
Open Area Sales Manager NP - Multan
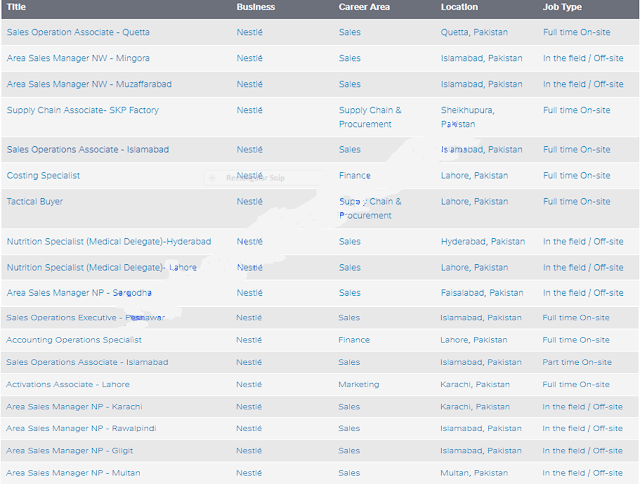pos(73,473)
